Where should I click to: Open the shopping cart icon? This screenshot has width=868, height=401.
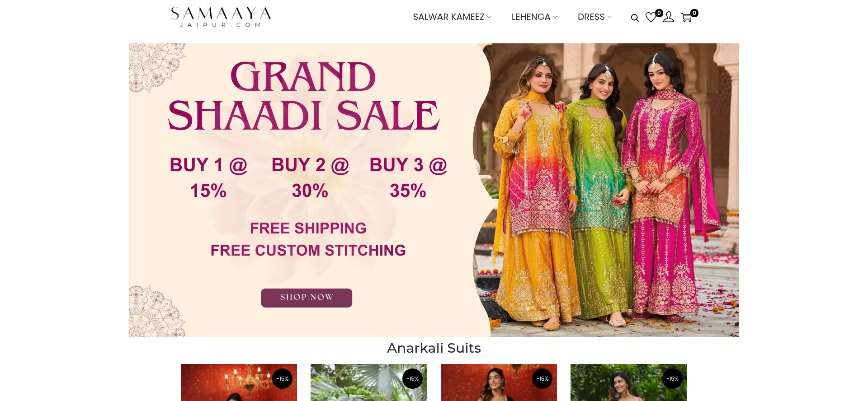(686, 18)
